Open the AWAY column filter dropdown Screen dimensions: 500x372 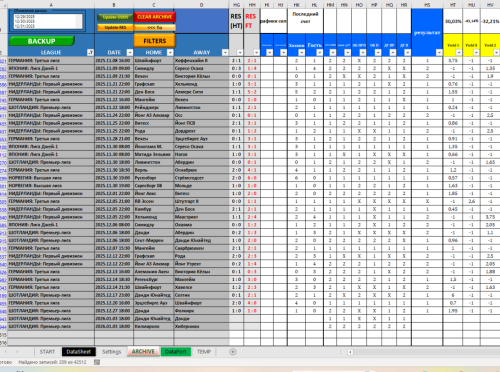click(225, 53)
